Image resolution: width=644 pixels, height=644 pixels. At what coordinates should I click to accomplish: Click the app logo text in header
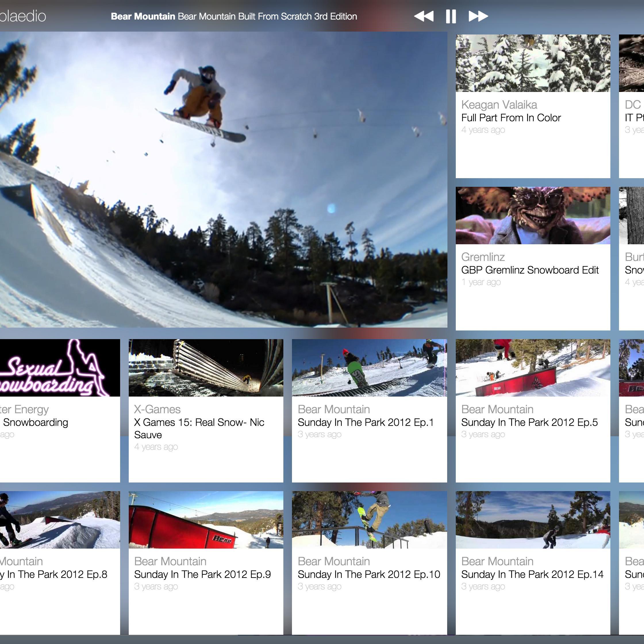point(23,16)
